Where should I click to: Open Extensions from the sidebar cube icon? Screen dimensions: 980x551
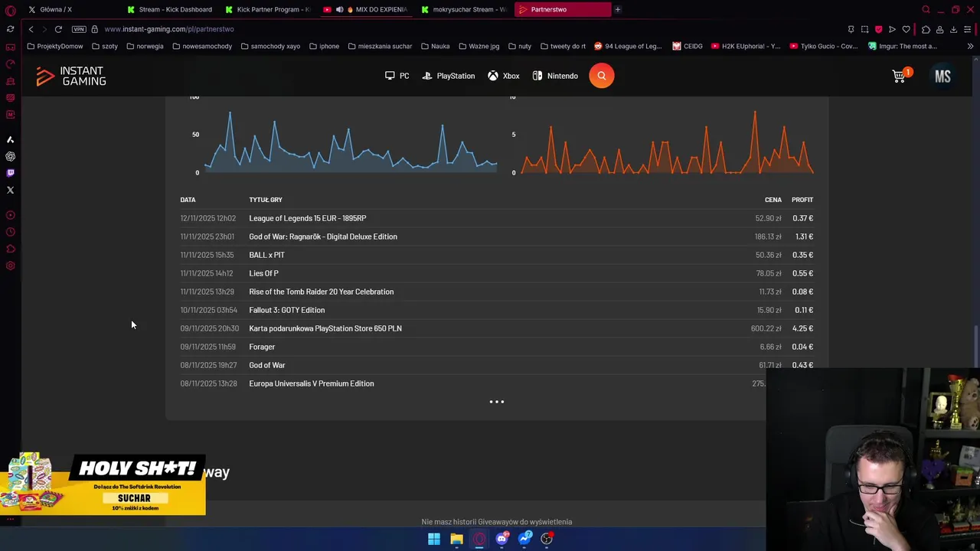pos(10,249)
